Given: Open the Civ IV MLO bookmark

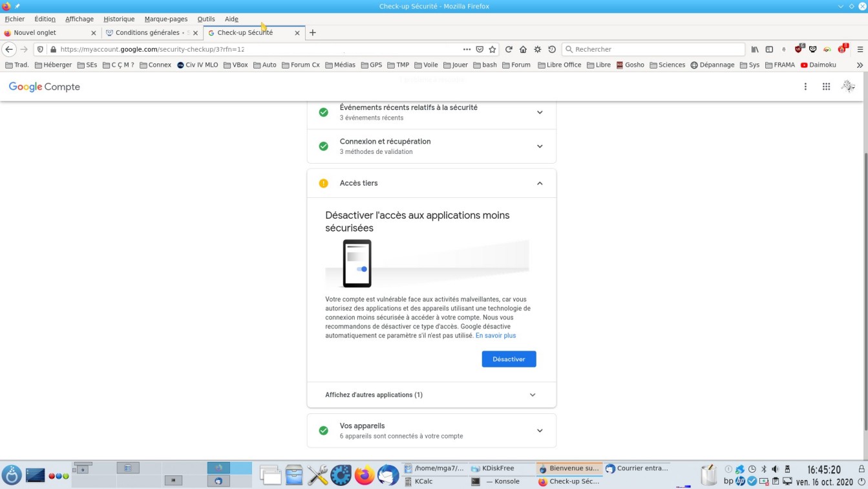Looking at the screenshot, I should pos(198,65).
